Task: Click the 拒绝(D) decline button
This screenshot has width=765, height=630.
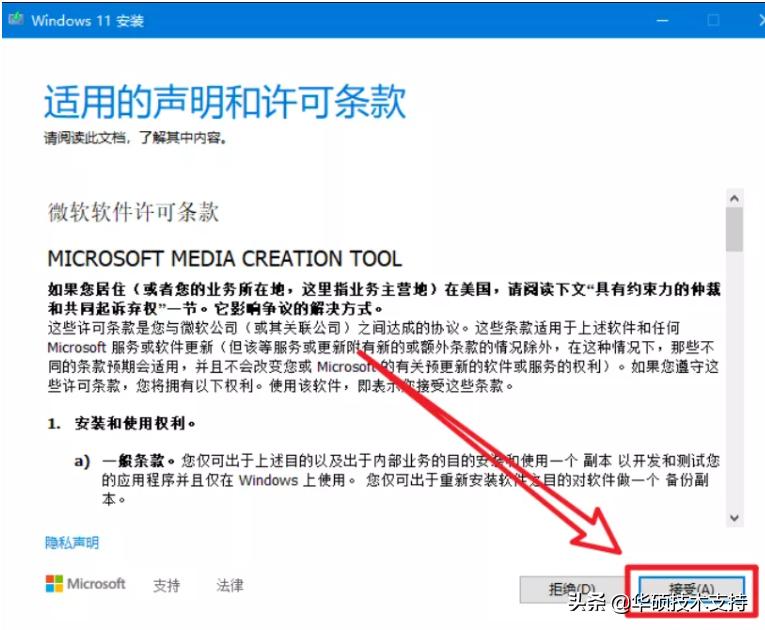Action: pyautogui.click(x=572, y=589)
